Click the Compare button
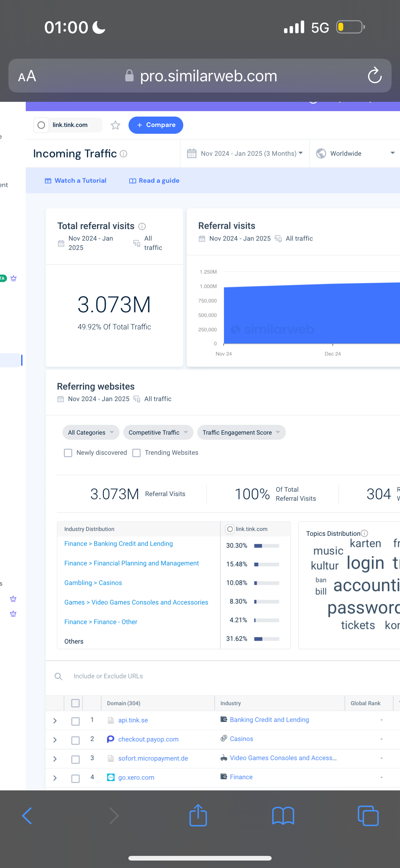This screenshot has width=400, height=868. [x=156, y=125]
